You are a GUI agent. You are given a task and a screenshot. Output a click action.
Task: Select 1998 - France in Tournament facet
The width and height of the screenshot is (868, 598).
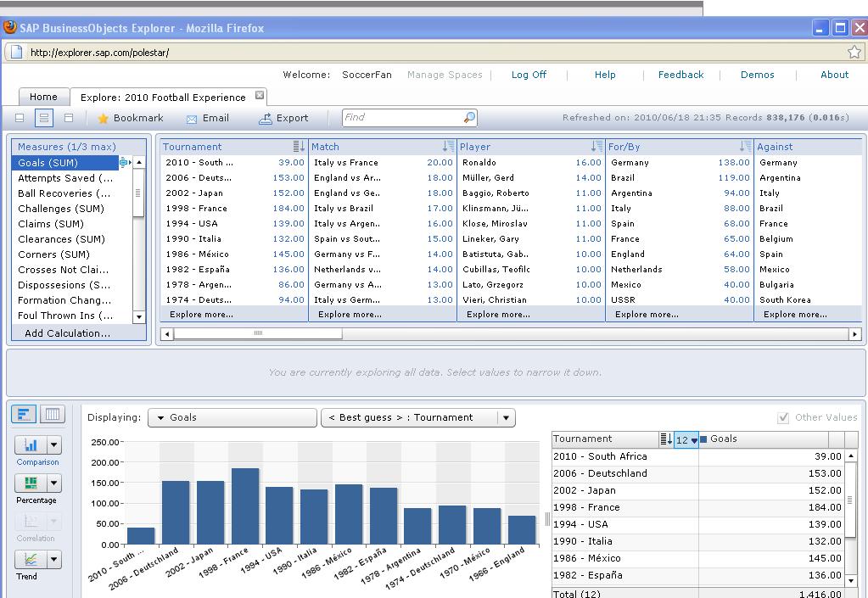[234, 209]
